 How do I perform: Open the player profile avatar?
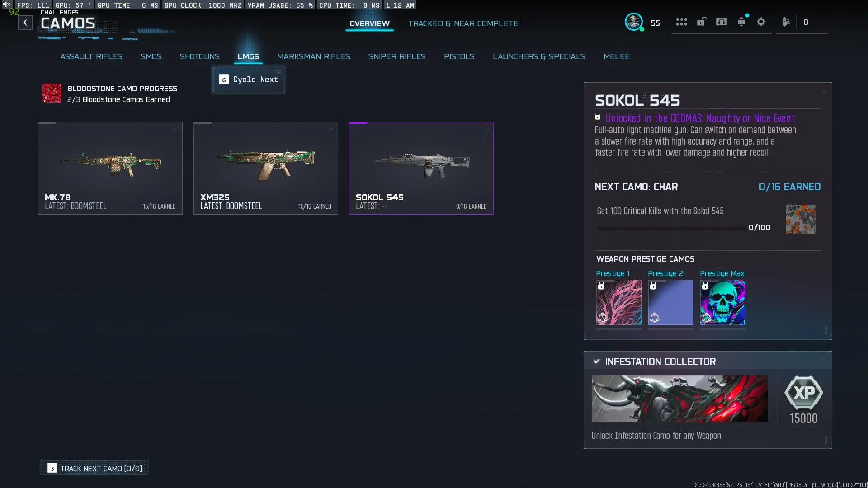click(x=633, y=22)
